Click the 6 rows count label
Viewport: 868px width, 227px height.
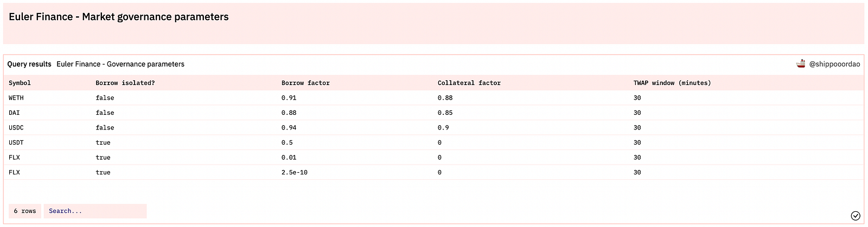tap(25, 211)
